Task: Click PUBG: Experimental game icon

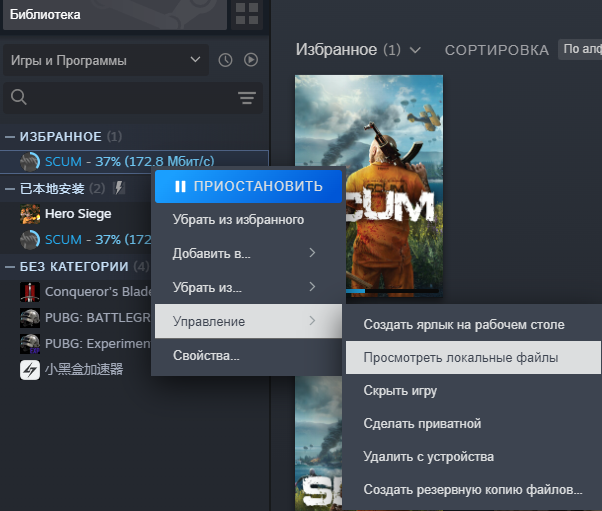Action: (x=30, y=344)
